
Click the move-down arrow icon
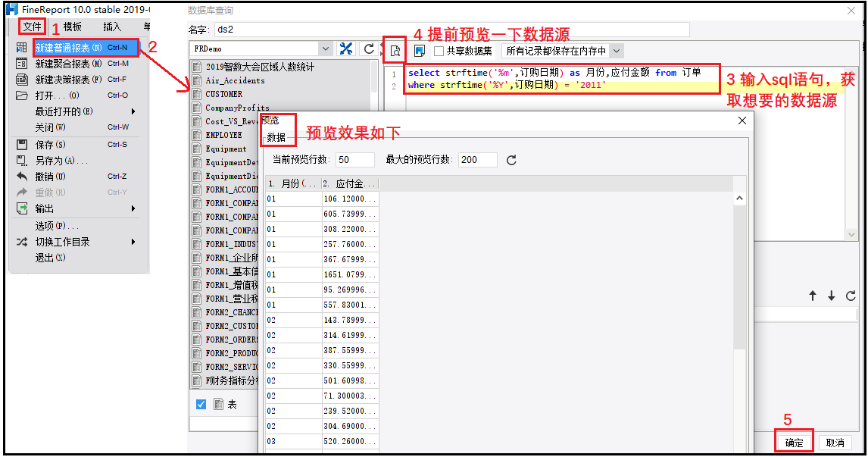click(832, 296)
